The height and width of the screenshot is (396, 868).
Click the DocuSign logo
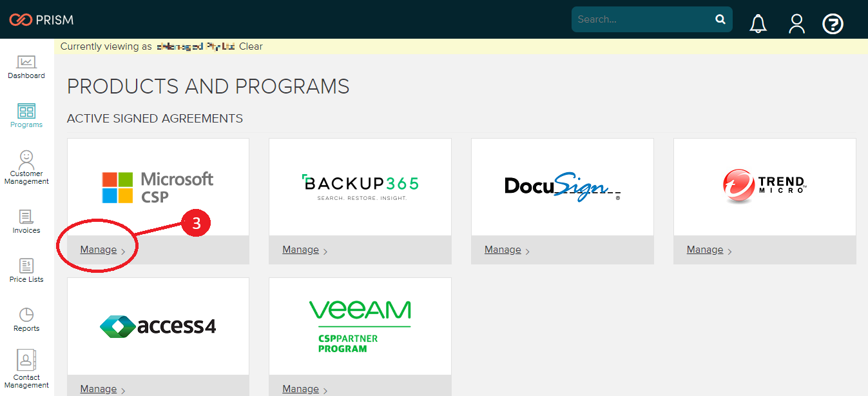tap(563, 187)
